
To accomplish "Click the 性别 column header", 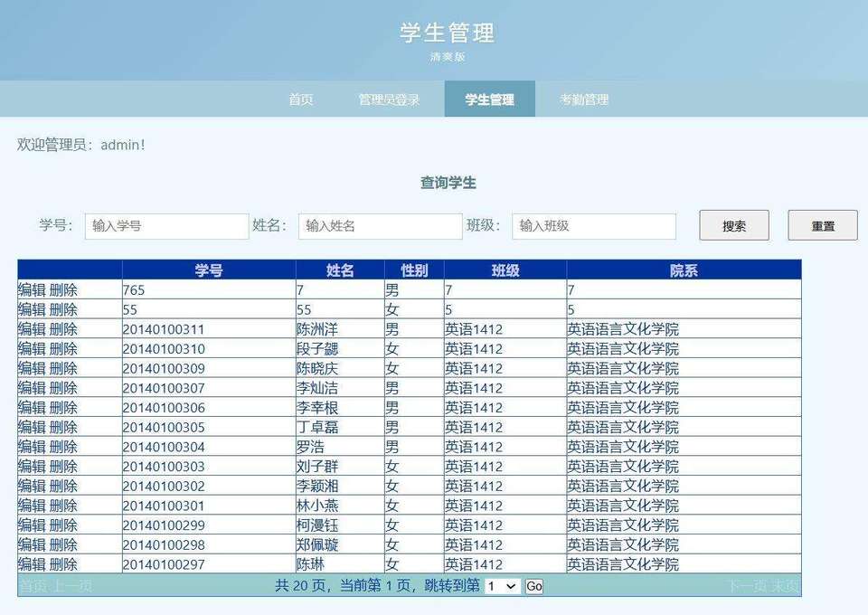I will 414,270.
